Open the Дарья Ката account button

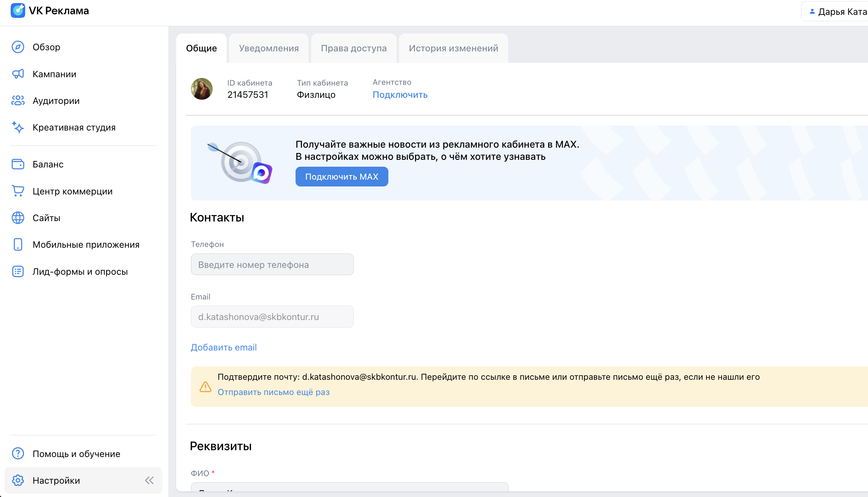(x=835, y=11)
